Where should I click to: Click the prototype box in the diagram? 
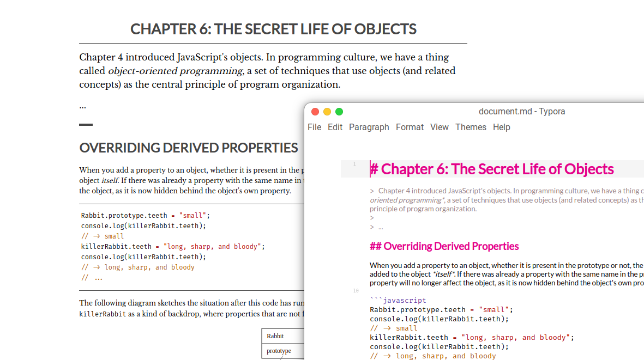tap(283, 351)
